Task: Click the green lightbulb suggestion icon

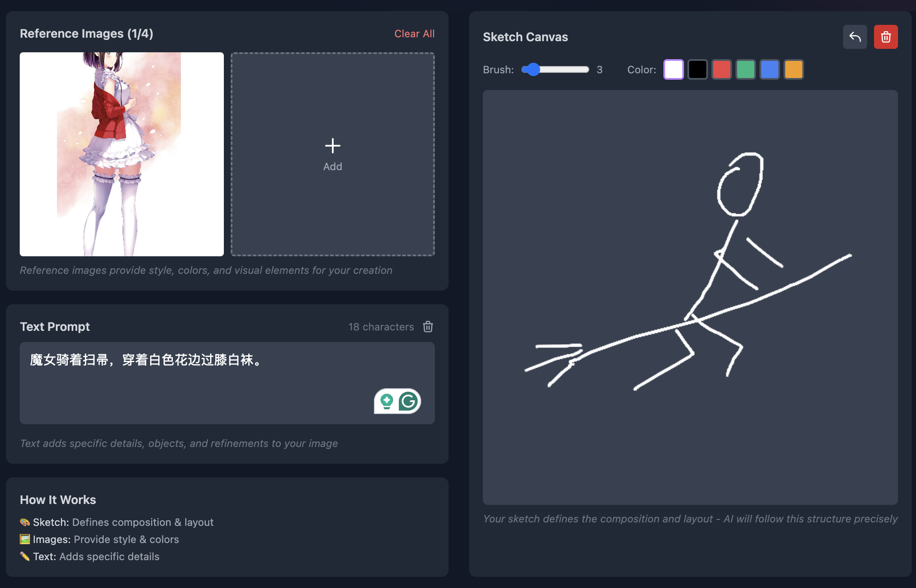Action: coord(387,401)
